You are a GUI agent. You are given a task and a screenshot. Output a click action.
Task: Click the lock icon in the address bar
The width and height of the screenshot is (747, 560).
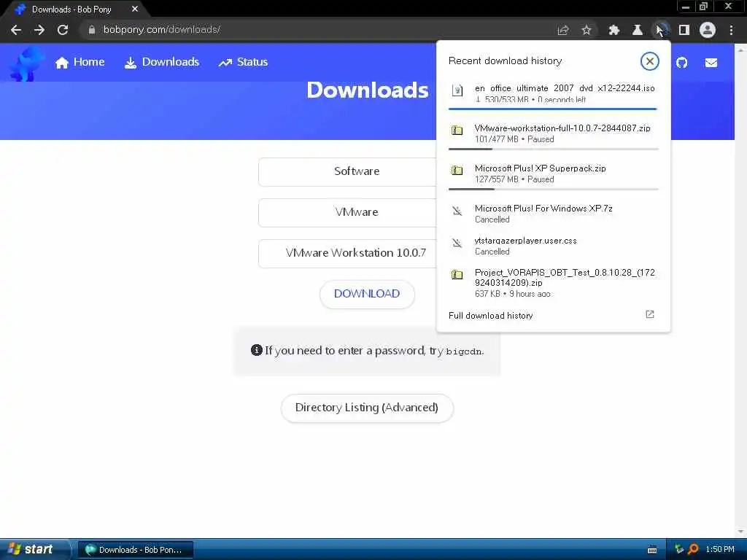coord(92,30)
